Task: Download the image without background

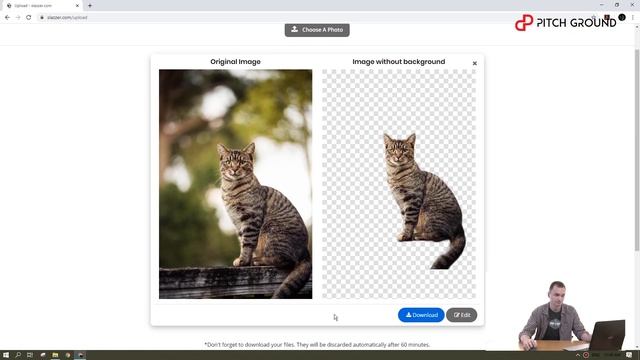Action: pyautogui.click(x=421, y=315)
